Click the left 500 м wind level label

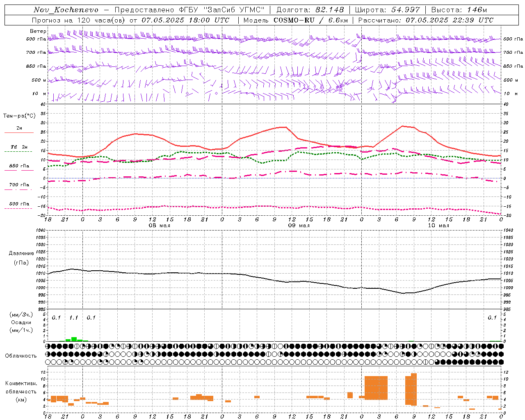pos(39,80)
